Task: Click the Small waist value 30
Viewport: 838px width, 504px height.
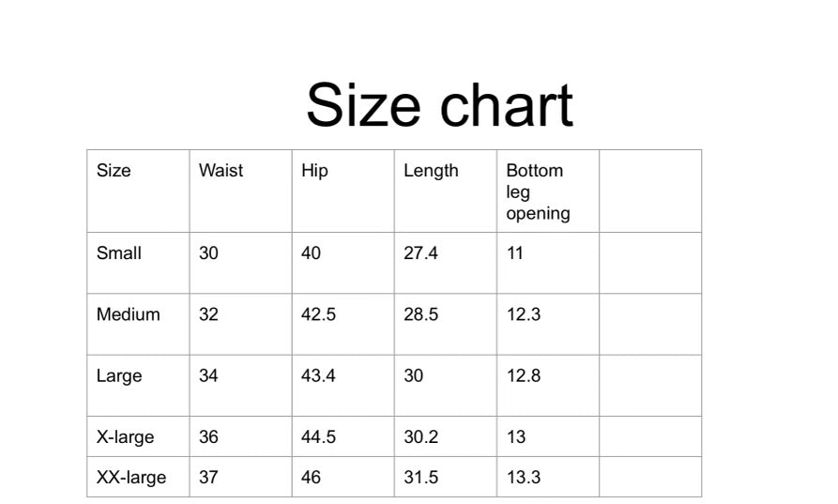Action: tap(208, 253)
